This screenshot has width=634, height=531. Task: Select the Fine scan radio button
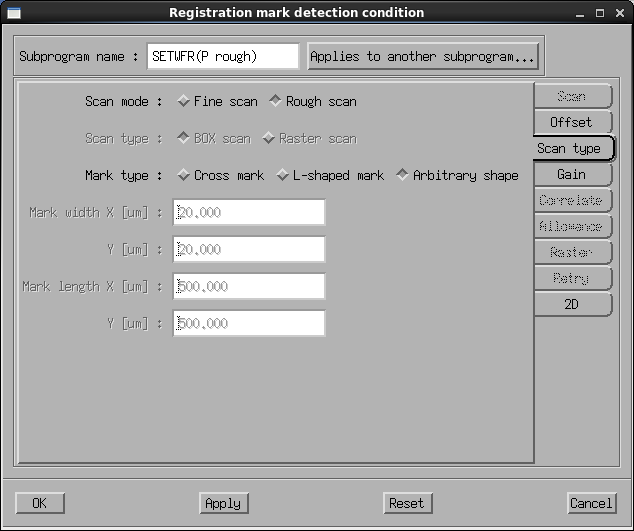(183, 101)
